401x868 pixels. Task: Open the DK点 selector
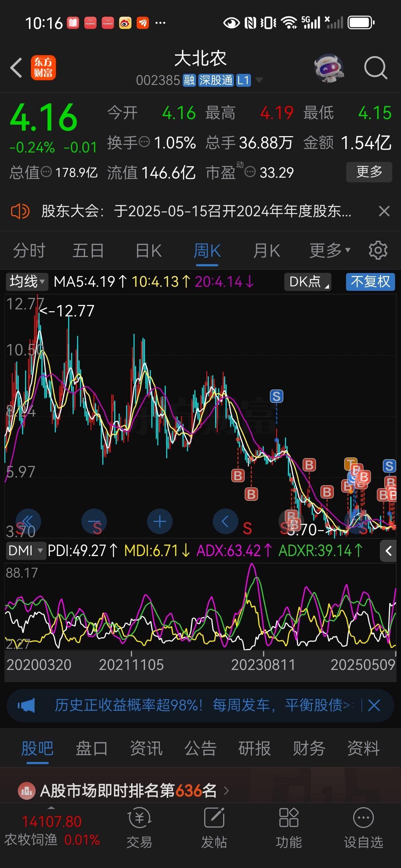[x=308, y=282]
